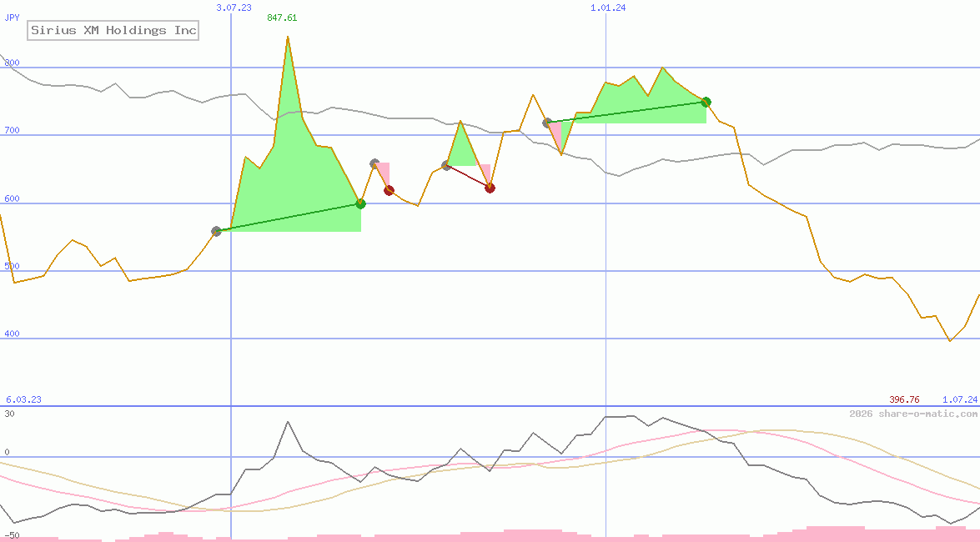Image resolution: width=980 pixels, height=542 pixels.
Task: Select the gray marker near the 1.01.24 gridline
Action: pyautogui.click(x=547, y=122)
